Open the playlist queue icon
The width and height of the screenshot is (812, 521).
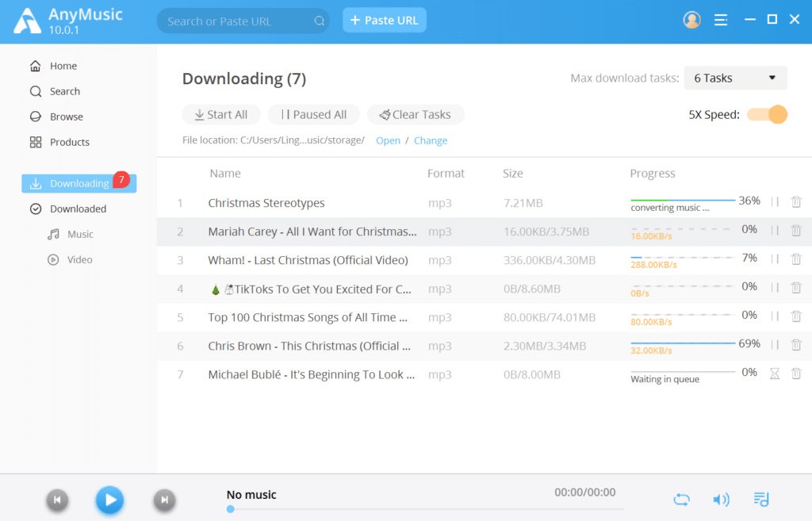761,500
